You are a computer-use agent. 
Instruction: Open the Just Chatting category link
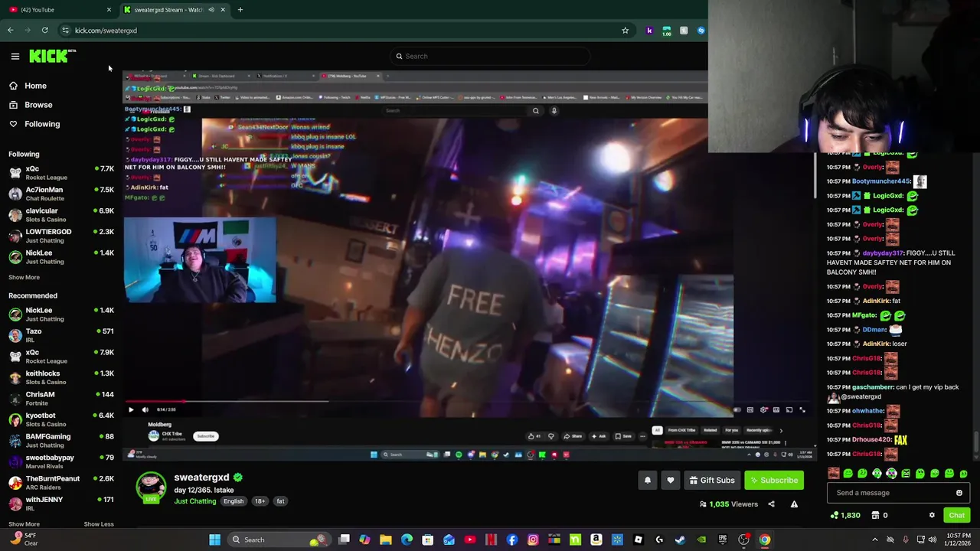[194, 501]
